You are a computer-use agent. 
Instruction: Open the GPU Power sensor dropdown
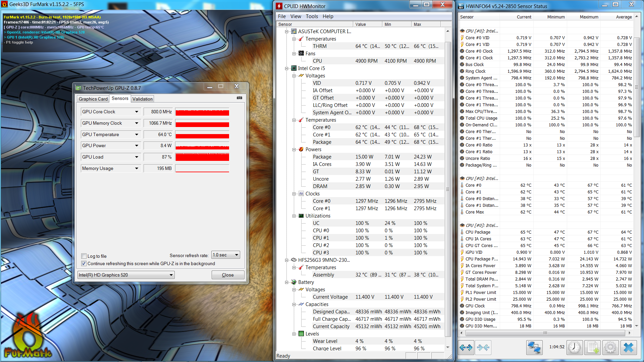click(137, 145)
